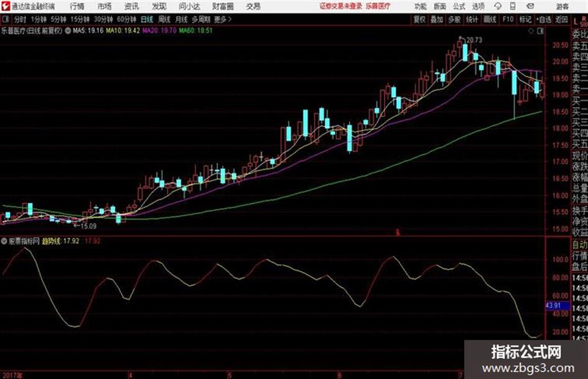The height and width of the screenshot is (379, 588).
Task: Click the 20.73 high price marker
Action: point(474,40)
